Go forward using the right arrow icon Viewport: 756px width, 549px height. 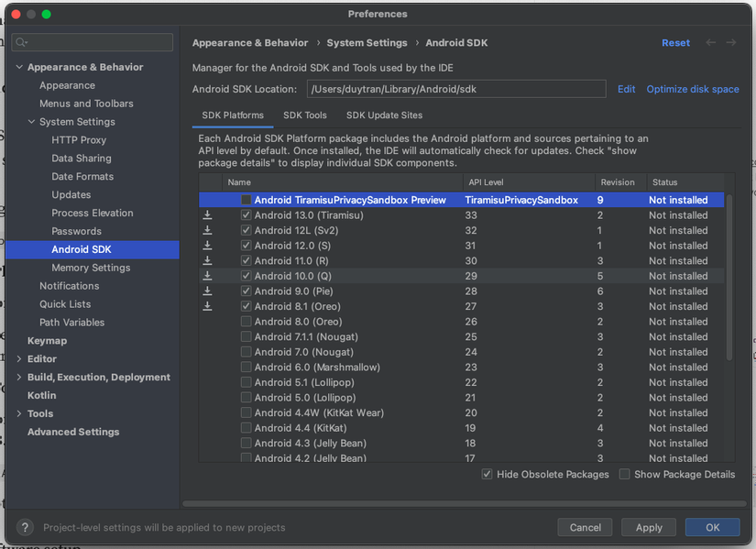[x=731, y=43]
